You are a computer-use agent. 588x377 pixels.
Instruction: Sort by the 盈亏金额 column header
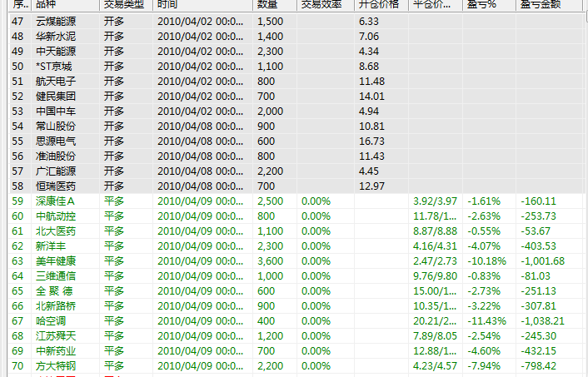(x=549, y=4)
